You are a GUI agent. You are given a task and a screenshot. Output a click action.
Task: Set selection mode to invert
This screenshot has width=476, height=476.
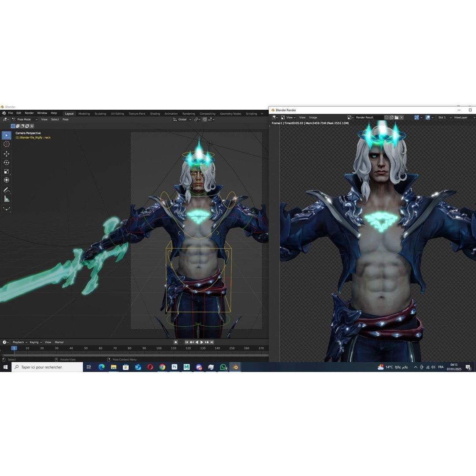pos(27,126)
